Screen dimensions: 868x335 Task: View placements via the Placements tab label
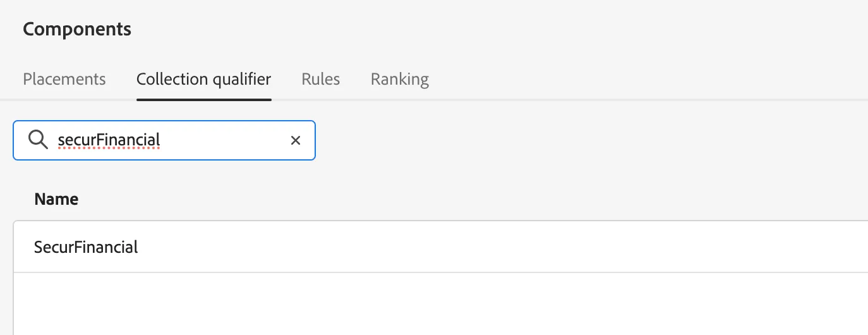coord(64,79)
